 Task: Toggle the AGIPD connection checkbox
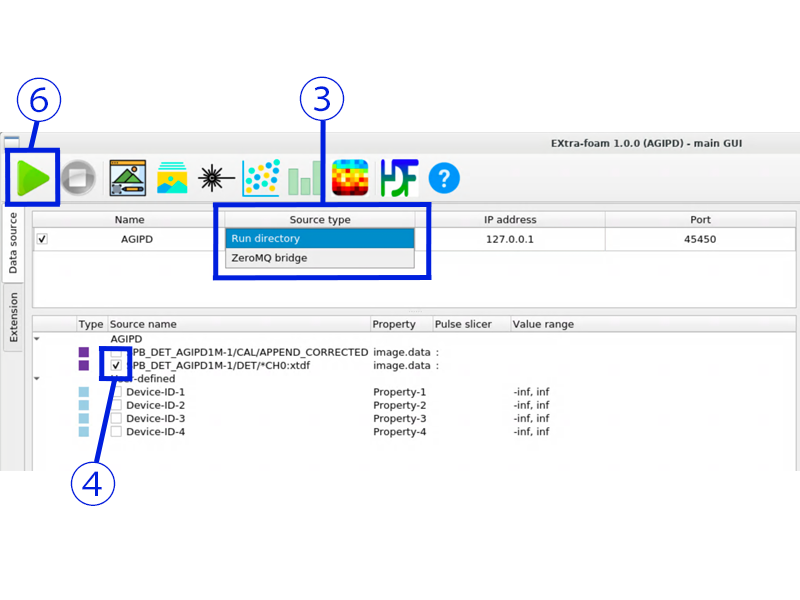click(x=42, y=239)
